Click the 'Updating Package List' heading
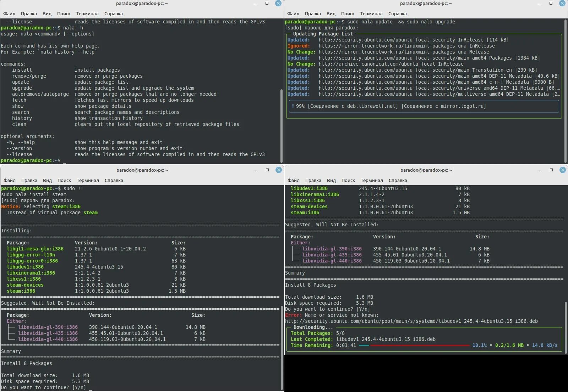The height and width of the screenshot is (392, 568). coord(323,34)
